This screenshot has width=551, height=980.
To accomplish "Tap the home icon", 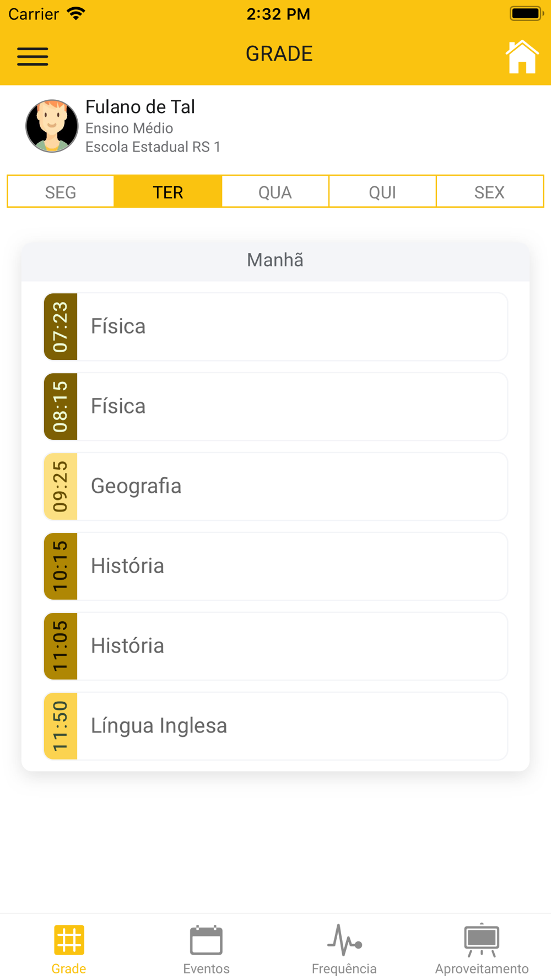I will 521,57.
